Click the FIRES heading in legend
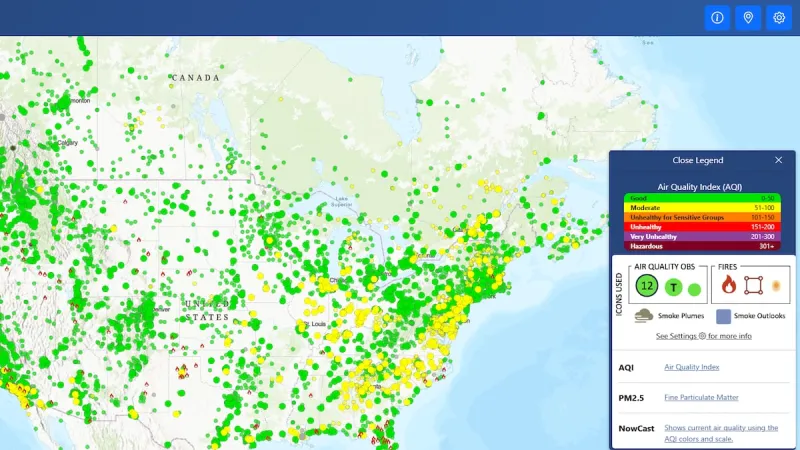This screenshot has height=450, width=800. click(727, 267)
